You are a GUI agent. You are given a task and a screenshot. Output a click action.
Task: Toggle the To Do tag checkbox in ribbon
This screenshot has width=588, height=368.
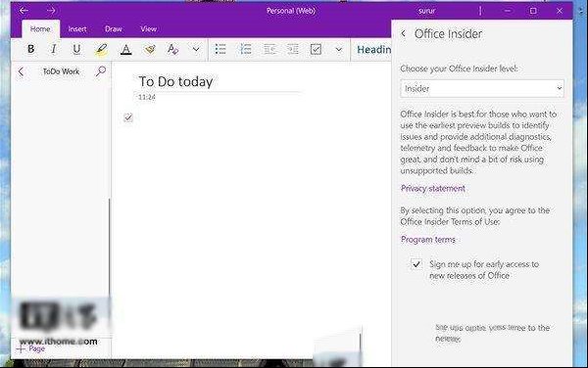click(x=316, y=49)
